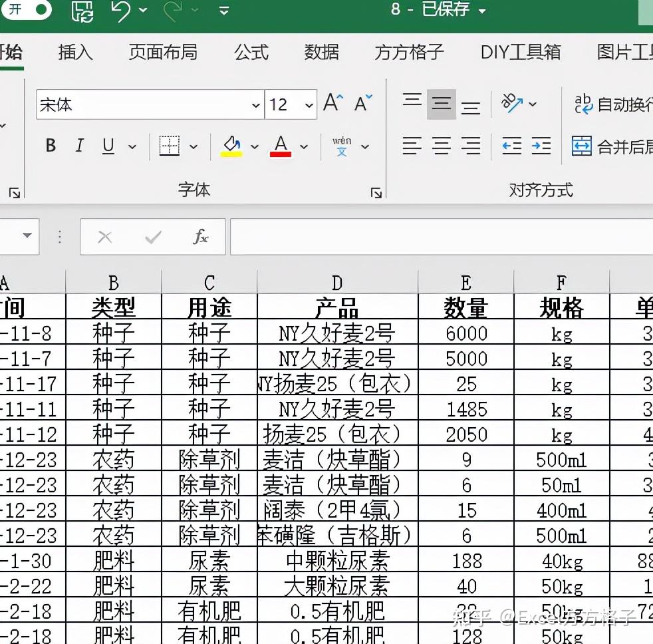Click the Redo arrow icon
This screenshot has height=644, width=653.
(x=174, y=11)
